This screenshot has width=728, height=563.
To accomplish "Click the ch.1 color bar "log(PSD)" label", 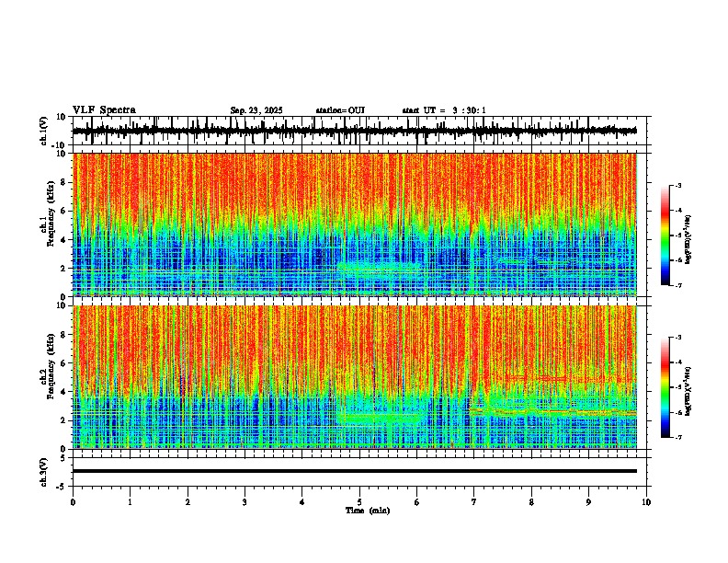I will tap(689, 239).
